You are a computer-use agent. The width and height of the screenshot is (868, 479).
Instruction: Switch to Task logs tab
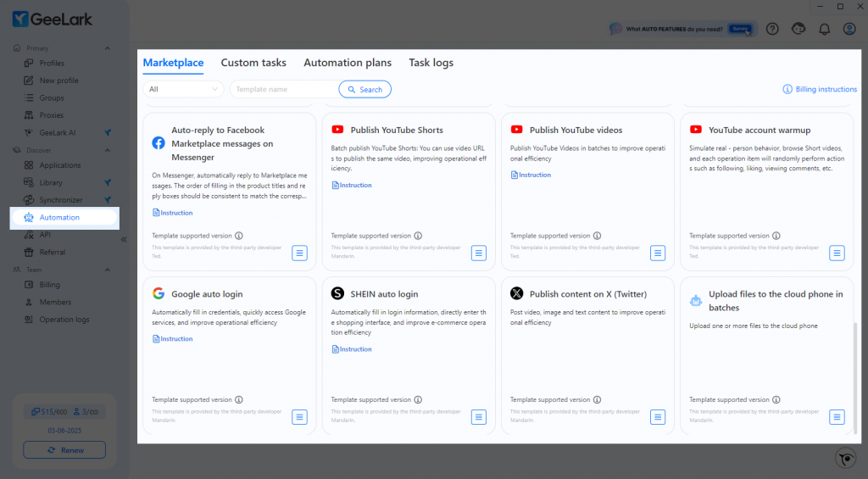tap(431, 63)
